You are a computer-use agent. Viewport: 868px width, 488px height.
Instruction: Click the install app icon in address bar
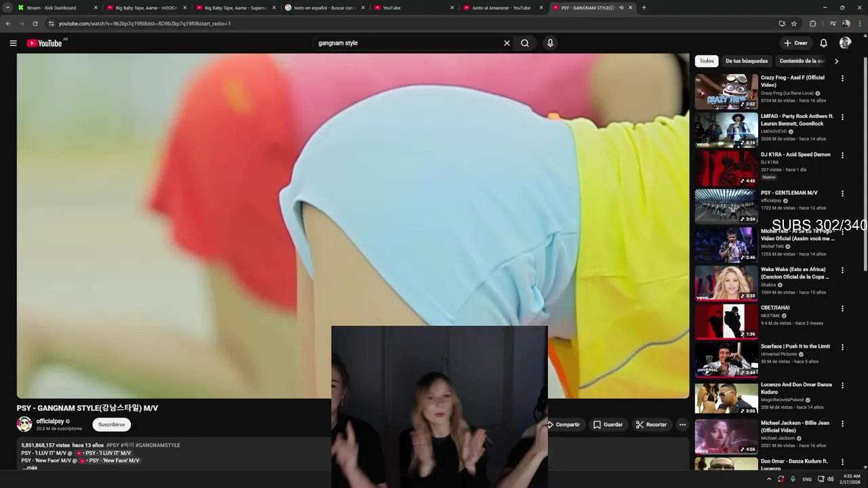782,24
